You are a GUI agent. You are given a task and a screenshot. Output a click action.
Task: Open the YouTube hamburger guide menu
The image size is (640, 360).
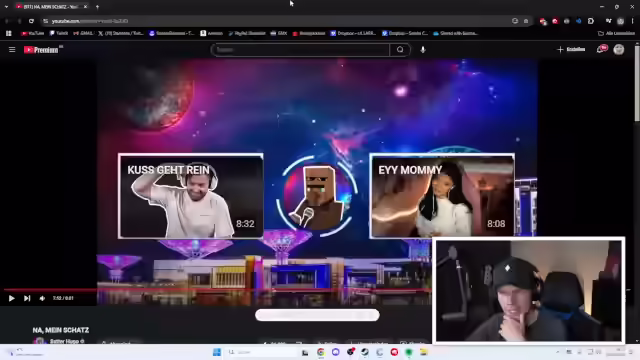[12, 49]
